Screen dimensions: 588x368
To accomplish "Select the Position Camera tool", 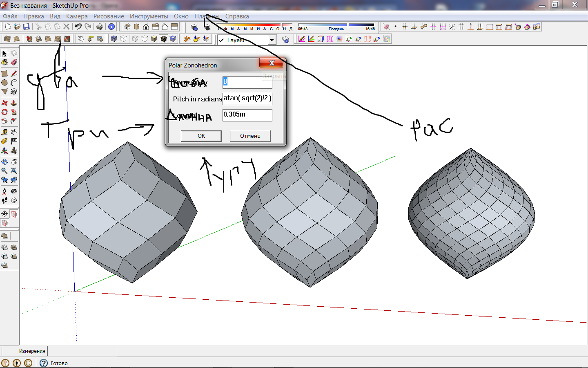I will tap(4, 191).
